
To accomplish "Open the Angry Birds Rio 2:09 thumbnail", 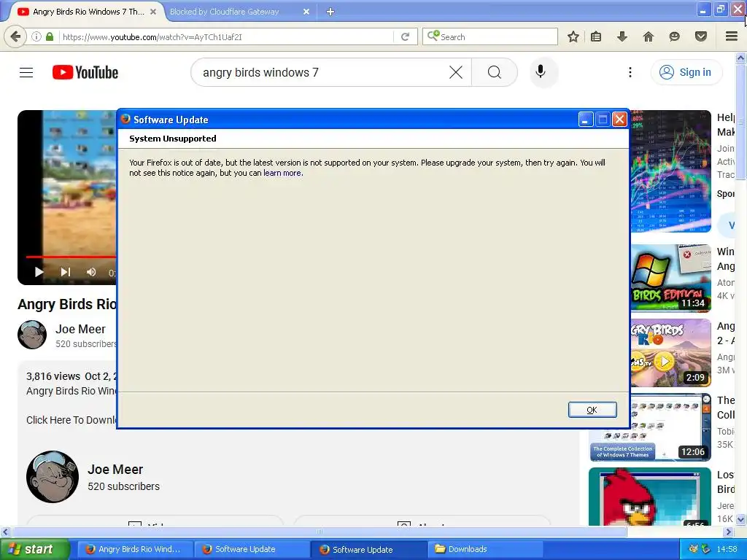I will tap(671, 353).
